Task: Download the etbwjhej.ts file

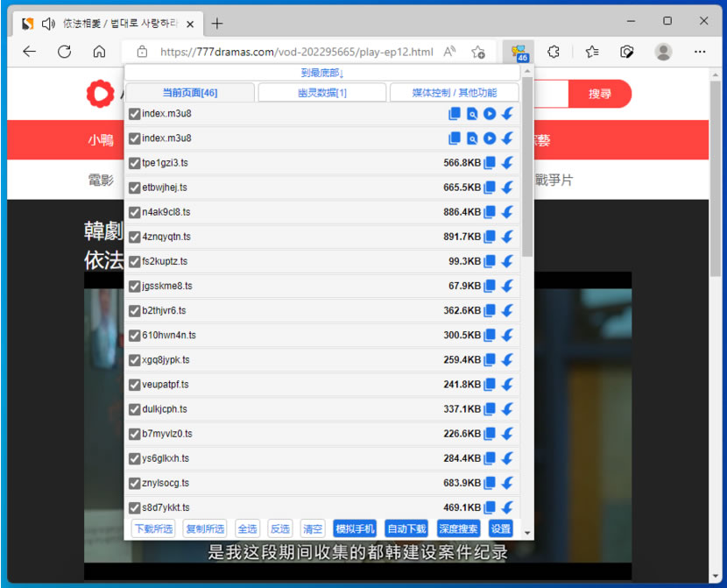Action: pos(507,188)
